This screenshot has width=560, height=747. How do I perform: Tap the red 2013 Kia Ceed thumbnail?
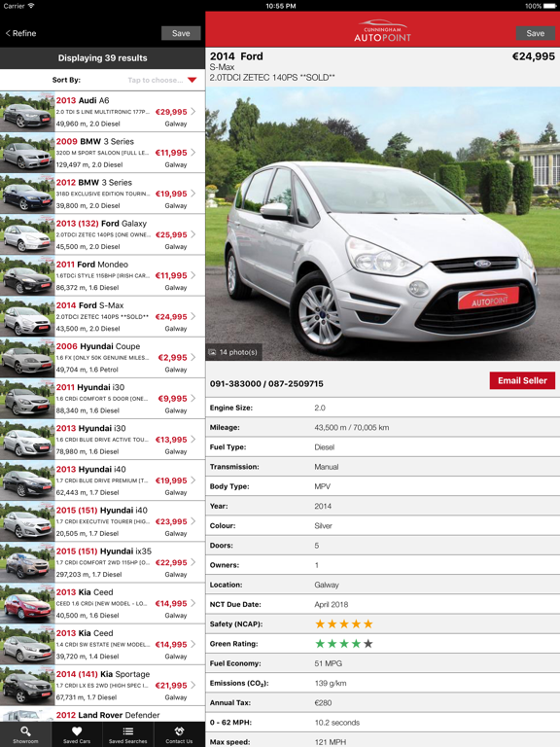(x=27, y=603)
